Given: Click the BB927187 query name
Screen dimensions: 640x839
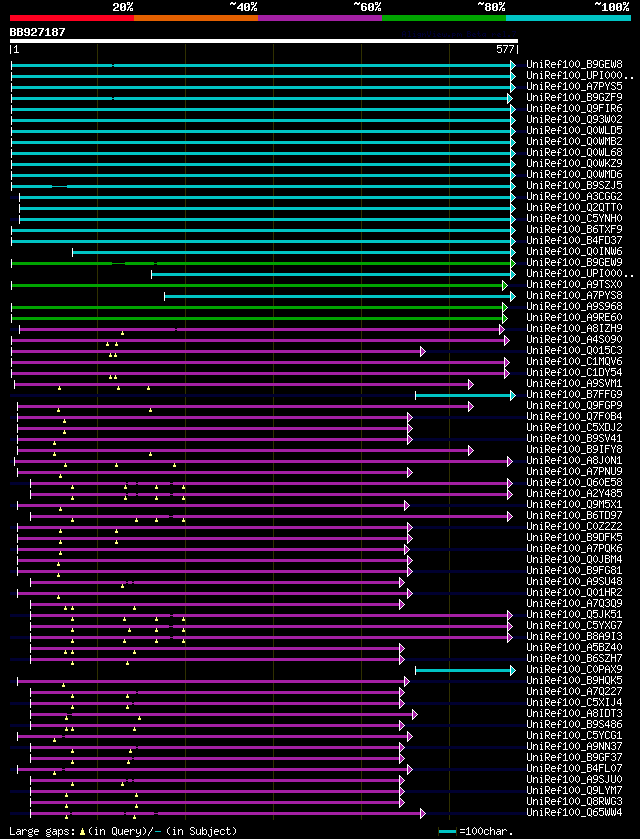Looking at the screenshot, I should click(x=37, y=32).
